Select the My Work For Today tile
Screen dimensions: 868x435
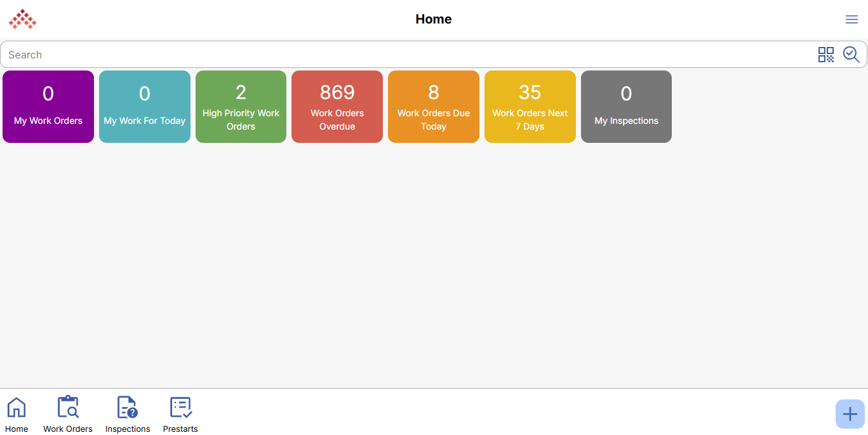click(145, 107)
